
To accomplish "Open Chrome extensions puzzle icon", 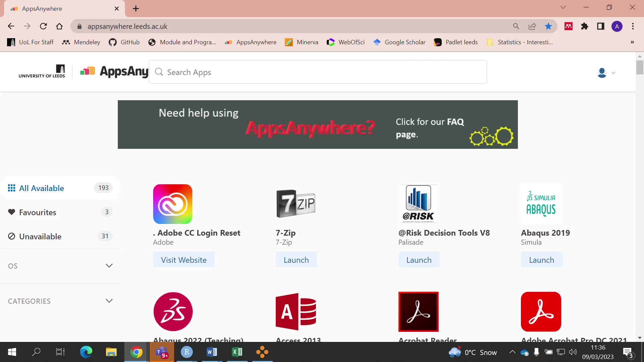I will (585, 26).
